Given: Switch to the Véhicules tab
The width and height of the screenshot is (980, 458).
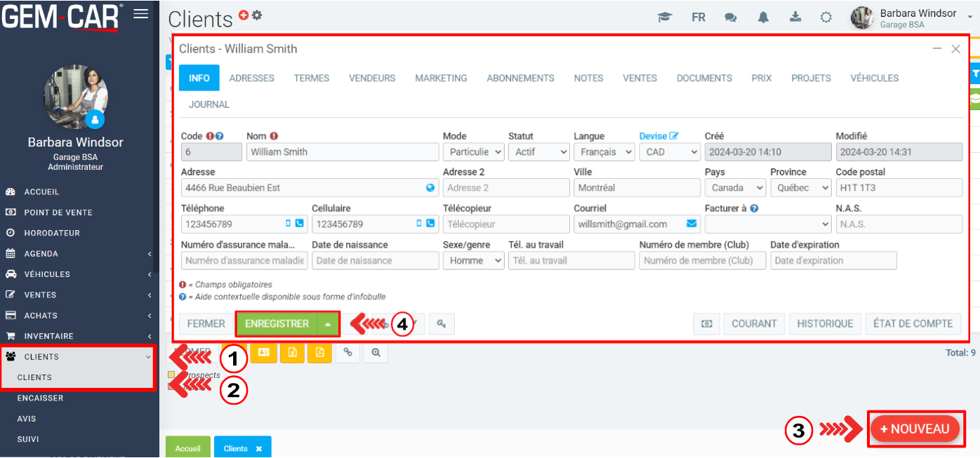Looking at the screenshot, I should [x=874, y=78].
